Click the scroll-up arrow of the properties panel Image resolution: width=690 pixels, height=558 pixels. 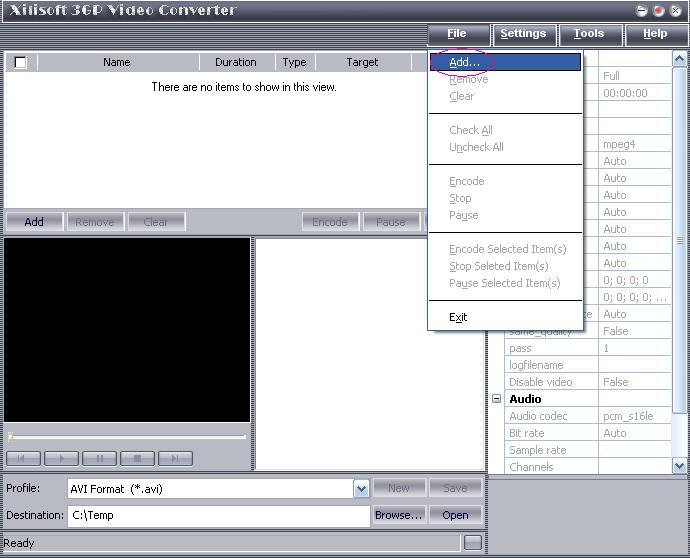(680, 60)
